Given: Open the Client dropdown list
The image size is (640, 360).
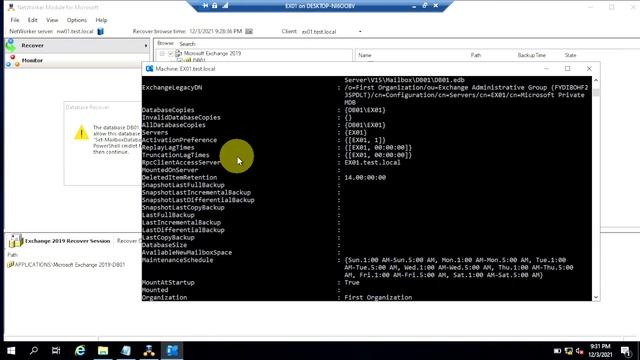Looking at the screenshot, I should point(360,31).
